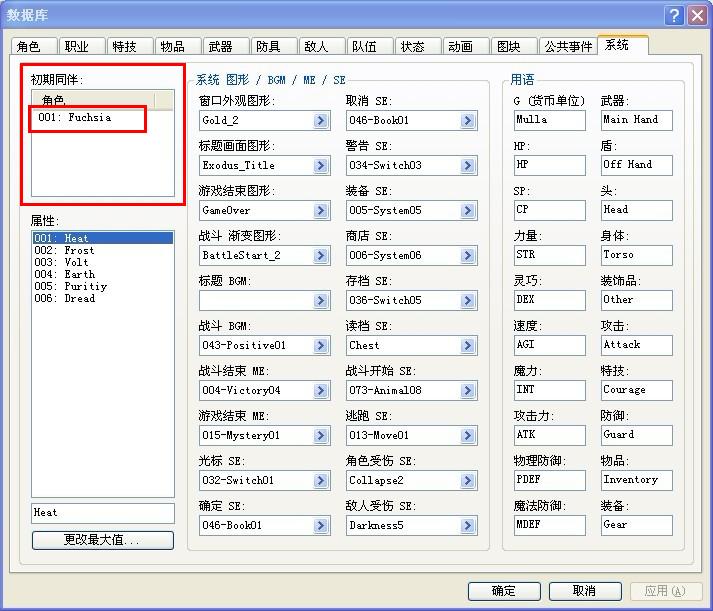Open the 物品 tab
This screenshot has width=713, height=611.
tap(178, 46)
